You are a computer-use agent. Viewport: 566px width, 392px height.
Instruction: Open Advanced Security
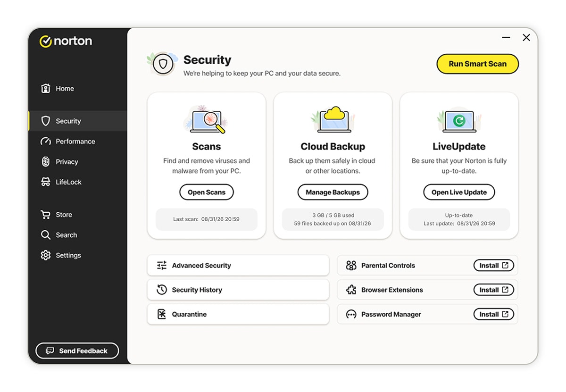click(238, 265)
